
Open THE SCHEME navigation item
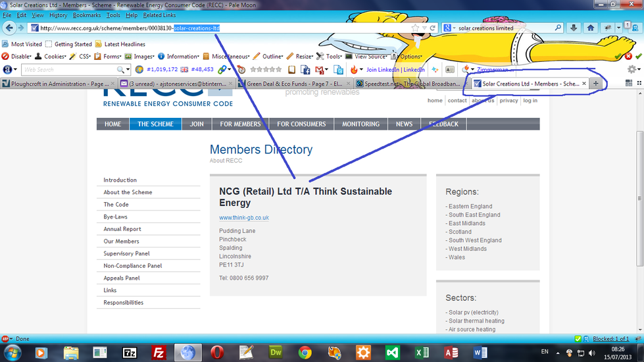pyautogui.click(x=155, y=124)
